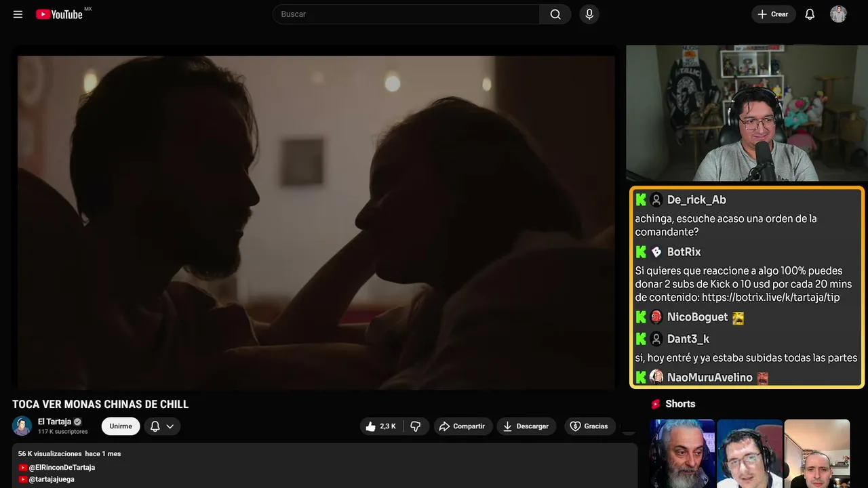Open the account avatar menu
This screenshot has width=868, height=488.
click(x=839, y=14)
